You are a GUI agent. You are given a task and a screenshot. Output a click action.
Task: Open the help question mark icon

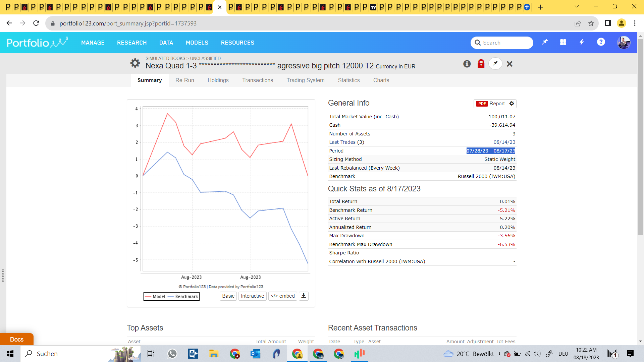tap(601, 42)
